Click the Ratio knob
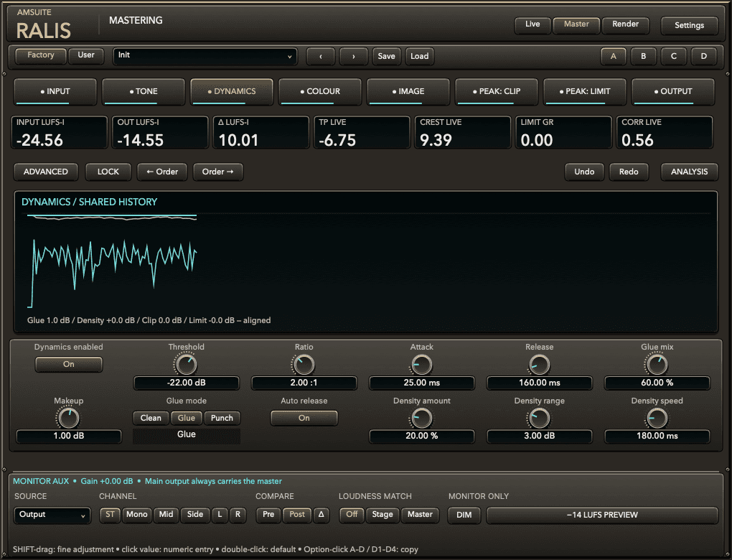 click(x=304, y=365)
